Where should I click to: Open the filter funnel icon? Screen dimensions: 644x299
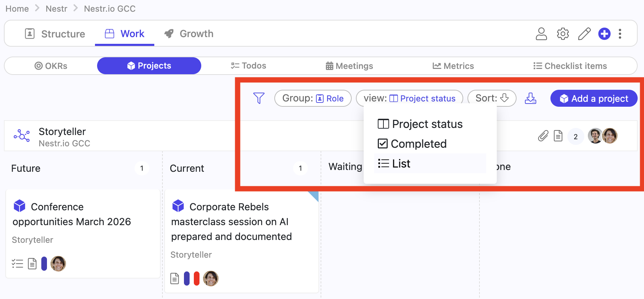pos(259,98)
